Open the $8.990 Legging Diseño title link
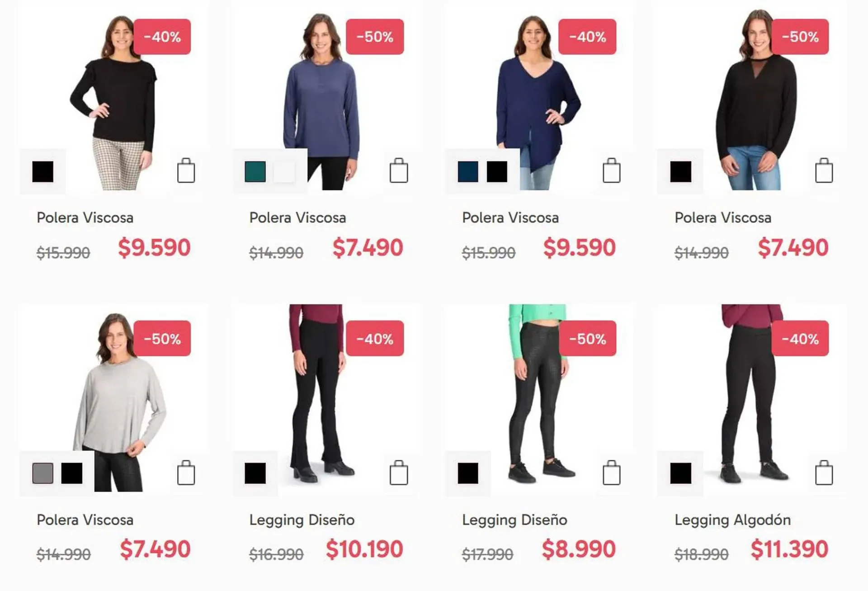The image size is (868, 591). (x=514, y=520)
